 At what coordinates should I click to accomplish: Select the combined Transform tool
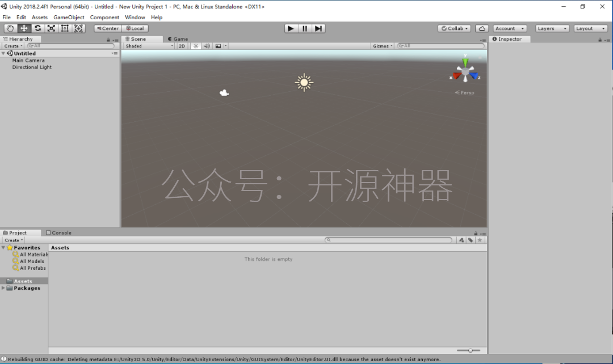pyautogui.click(x=78, y=28)
